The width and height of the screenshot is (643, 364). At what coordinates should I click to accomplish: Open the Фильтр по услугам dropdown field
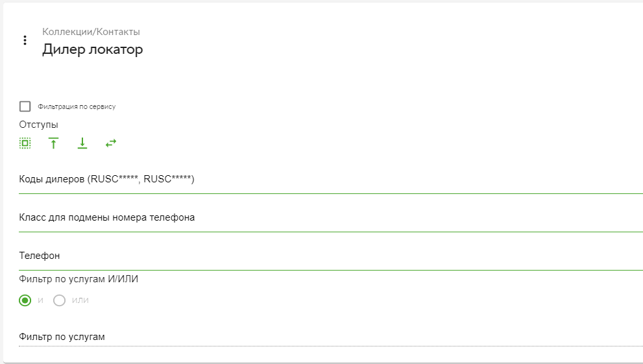(x=331, y=337)
